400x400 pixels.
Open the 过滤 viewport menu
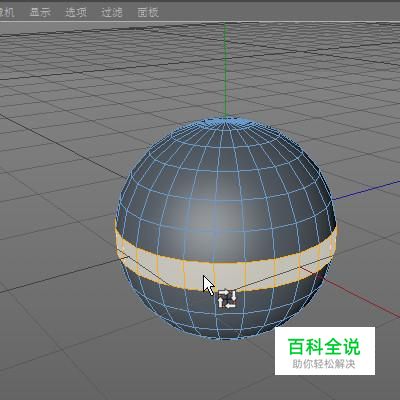(112, 12)
